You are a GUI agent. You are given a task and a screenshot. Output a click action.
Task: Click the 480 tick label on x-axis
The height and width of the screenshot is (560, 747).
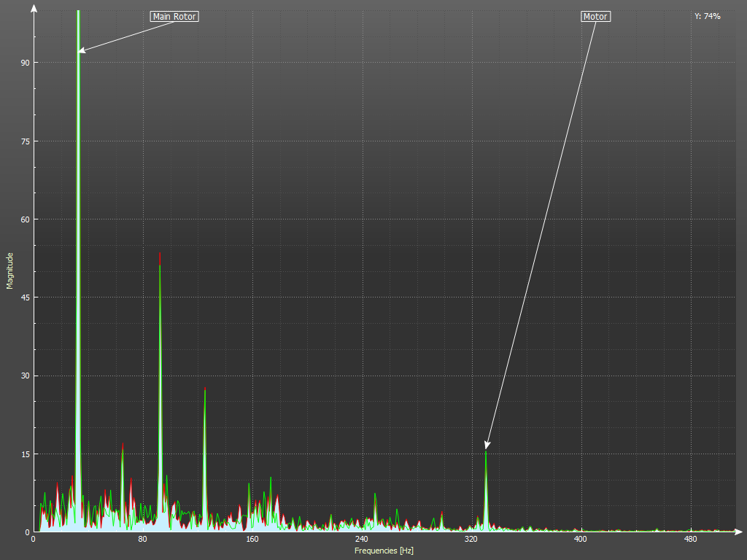pyautogui.click(x=690, y=540)
